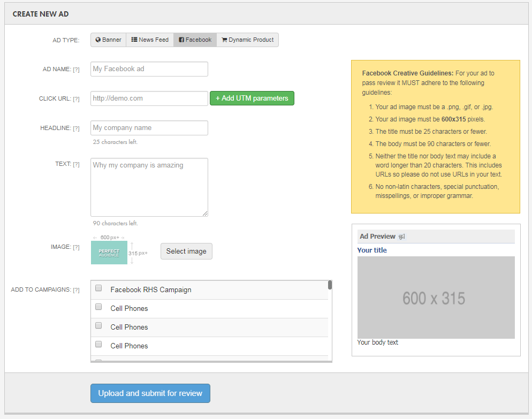This screenshot has height=419, width=532.
Task: Click Add to Campaigns help [?] icon
Action: (76, 290)
